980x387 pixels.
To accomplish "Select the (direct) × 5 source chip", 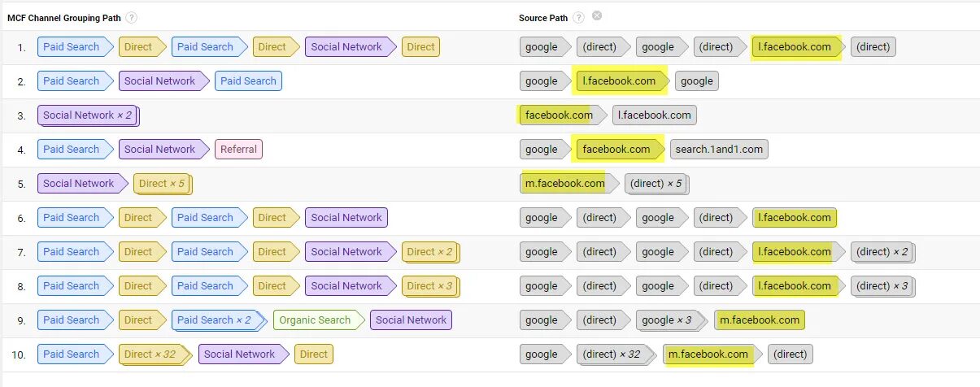I will click(x=656, y=184).
